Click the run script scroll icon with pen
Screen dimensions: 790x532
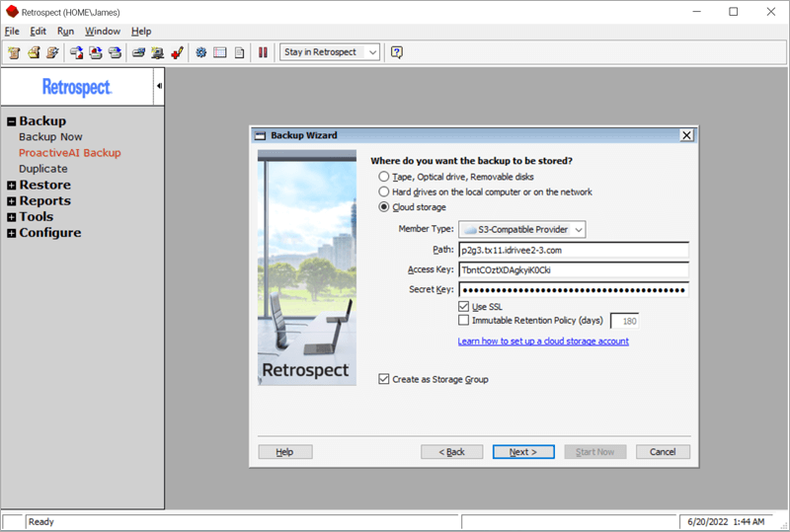point(52,52)
